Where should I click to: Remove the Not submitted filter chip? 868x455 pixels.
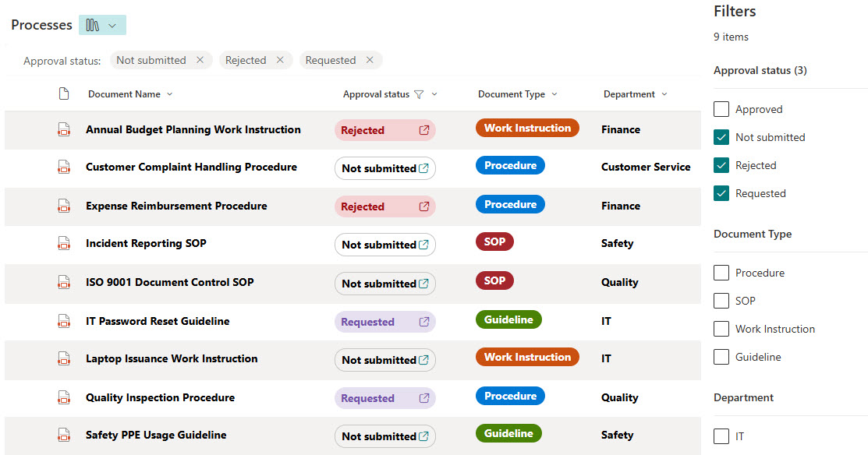click(200, 60)
